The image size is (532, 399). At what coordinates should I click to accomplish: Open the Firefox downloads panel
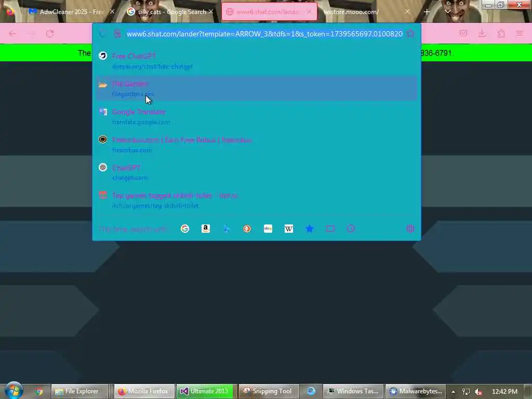[482, 33]
